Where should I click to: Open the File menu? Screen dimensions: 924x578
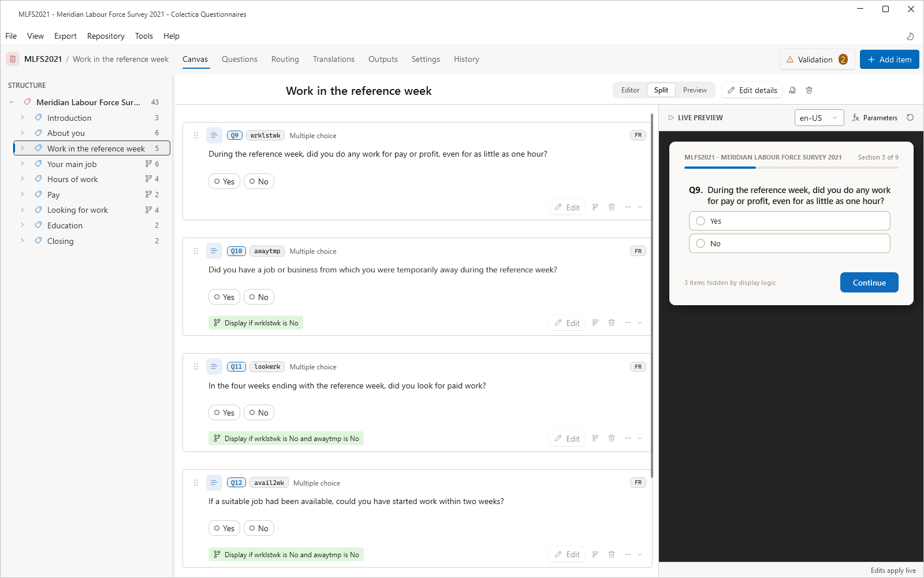point(11,36)
